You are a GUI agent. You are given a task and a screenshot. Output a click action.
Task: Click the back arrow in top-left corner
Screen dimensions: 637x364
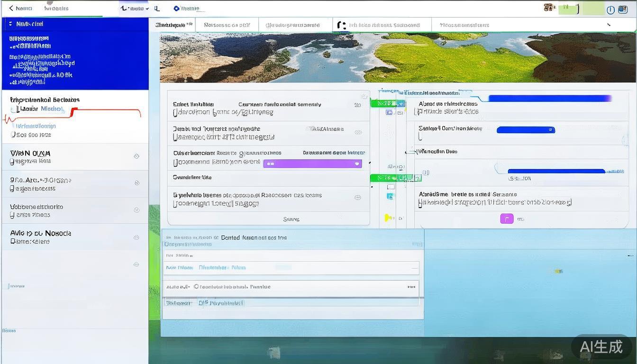tap(11, 9)
